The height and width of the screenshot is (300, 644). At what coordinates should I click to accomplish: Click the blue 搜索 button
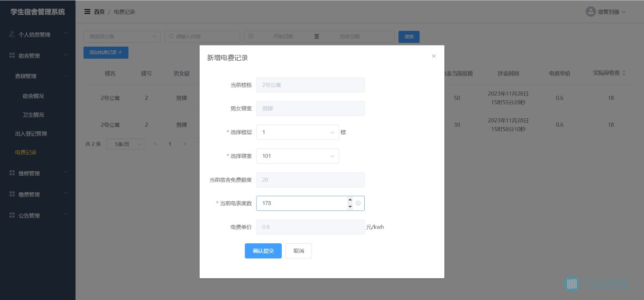pyautogui.click(x=409, y=37)
